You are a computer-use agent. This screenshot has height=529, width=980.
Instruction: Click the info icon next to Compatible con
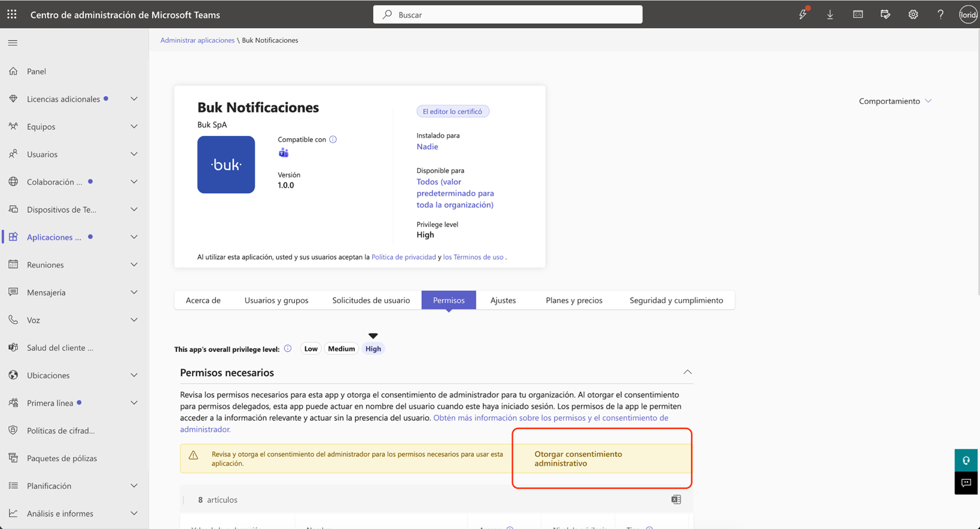[x=333, y=139]
